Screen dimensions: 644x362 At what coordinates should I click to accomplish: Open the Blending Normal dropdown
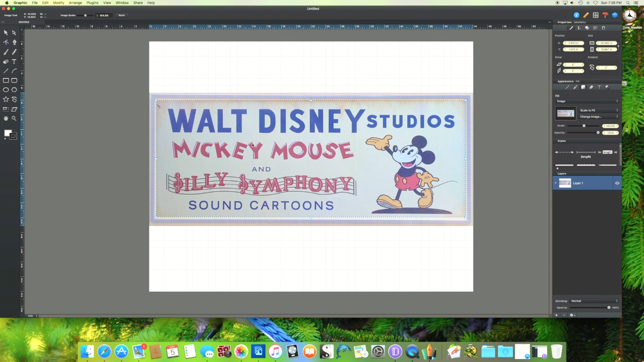594,301
